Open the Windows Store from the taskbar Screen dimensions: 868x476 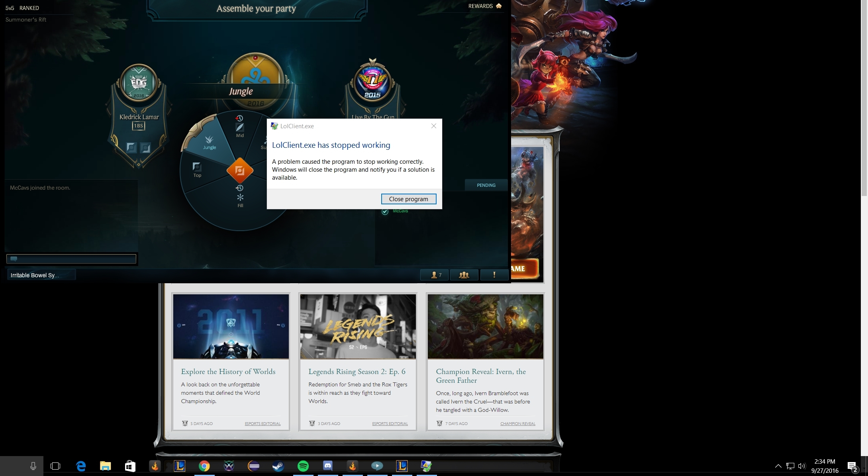pyautogui.click(x=130, y=466)
